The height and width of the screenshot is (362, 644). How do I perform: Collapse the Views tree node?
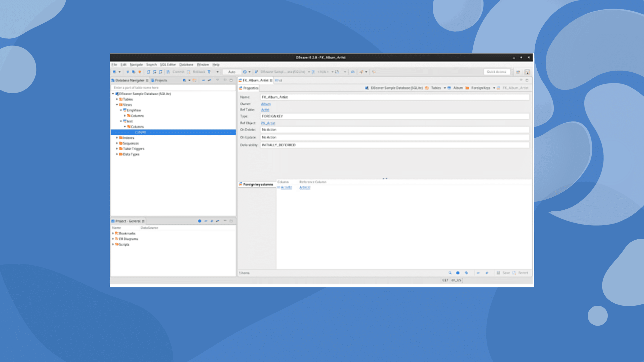click(117, 105)
